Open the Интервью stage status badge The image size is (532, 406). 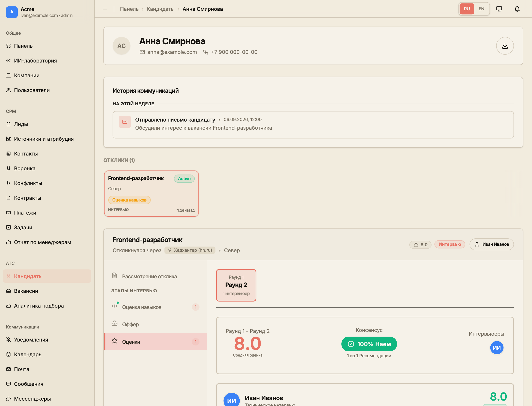[449, 244]
